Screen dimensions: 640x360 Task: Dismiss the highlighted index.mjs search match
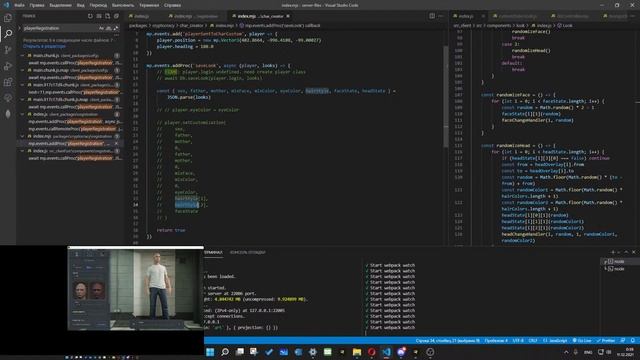(116, 144)
